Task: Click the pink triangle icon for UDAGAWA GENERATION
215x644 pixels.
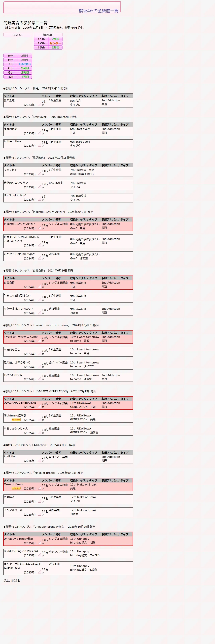Action: click(39, 406)
